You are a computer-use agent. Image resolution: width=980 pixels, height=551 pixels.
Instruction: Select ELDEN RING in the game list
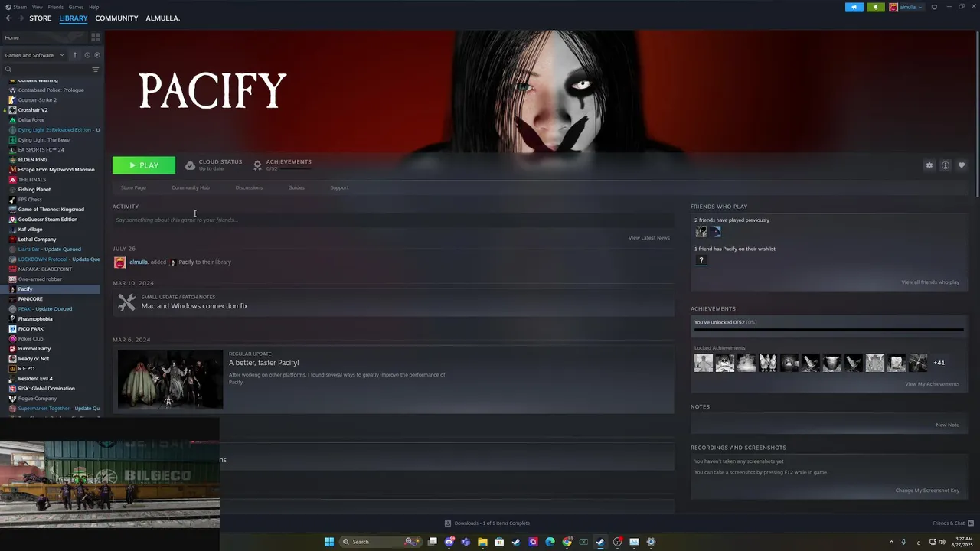33,160
